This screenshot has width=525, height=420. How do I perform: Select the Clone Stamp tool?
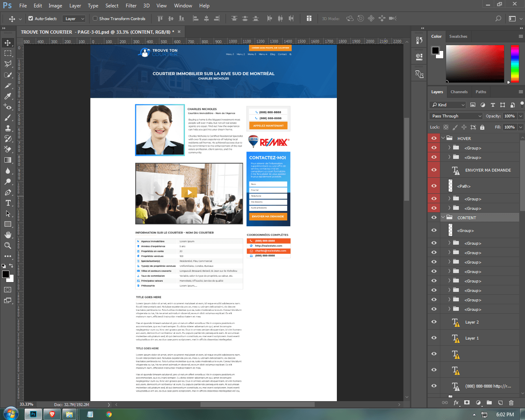point(8,128)
